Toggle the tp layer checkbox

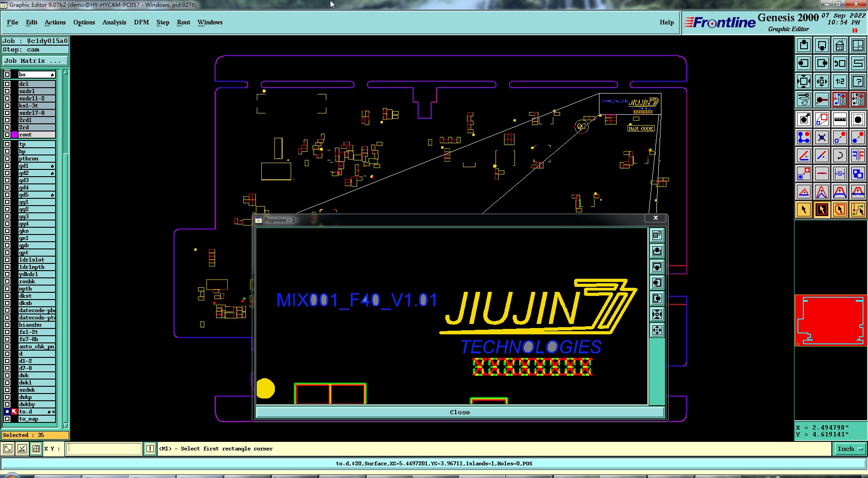coord(7,144)
